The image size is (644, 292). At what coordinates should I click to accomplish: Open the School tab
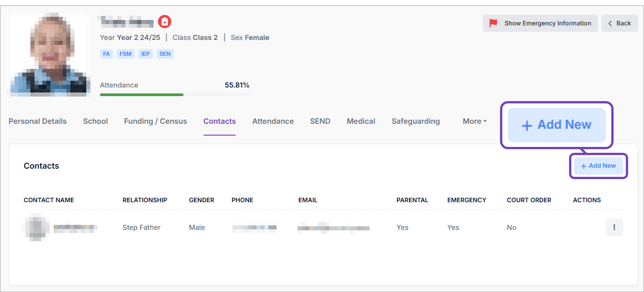95,121
